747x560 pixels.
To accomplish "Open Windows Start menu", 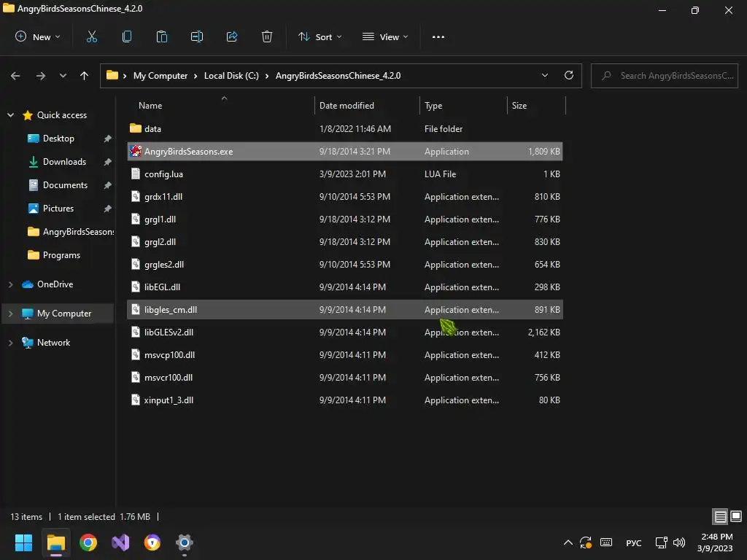I will tap(23, 542).
